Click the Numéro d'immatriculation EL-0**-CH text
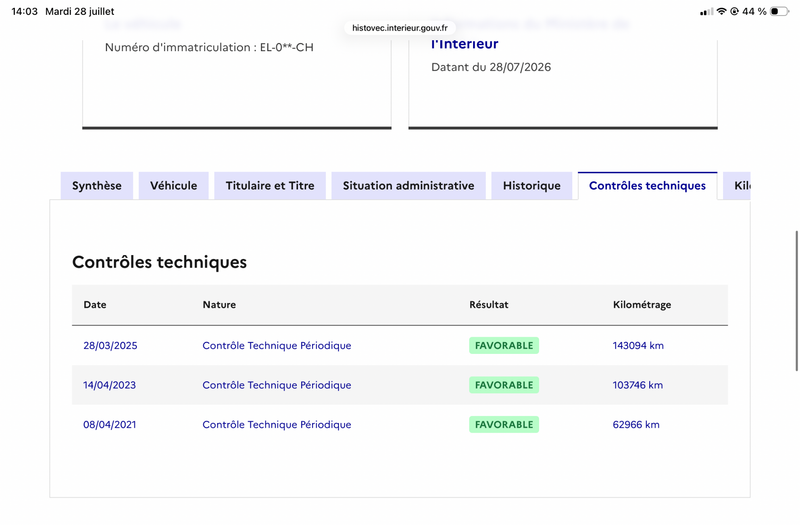 click(x=209, y=47)
